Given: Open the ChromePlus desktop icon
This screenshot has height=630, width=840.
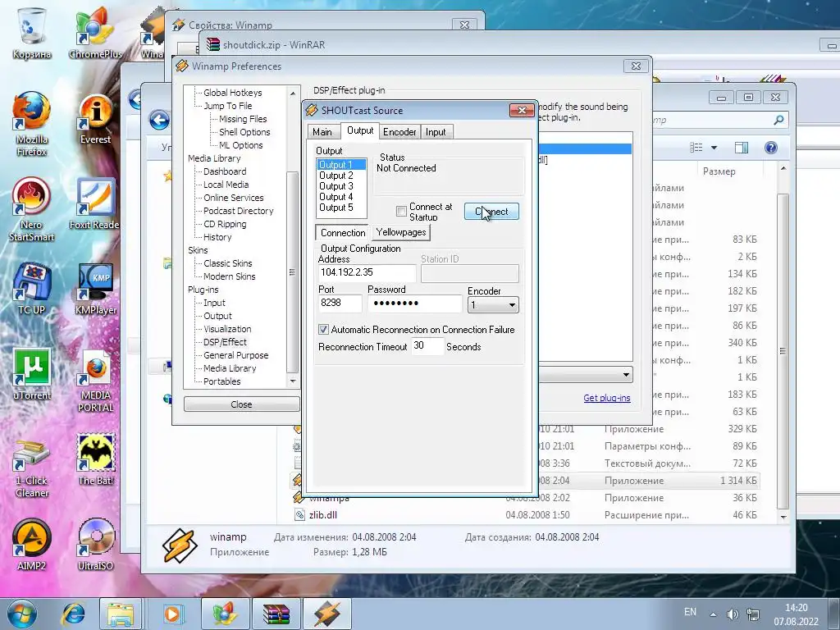Looking at the screenshot, I should click(95, 32).
